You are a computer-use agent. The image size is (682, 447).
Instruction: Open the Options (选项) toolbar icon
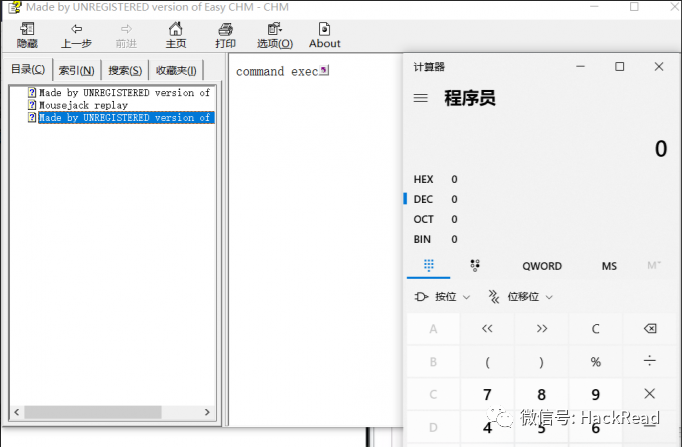(274, 29)
